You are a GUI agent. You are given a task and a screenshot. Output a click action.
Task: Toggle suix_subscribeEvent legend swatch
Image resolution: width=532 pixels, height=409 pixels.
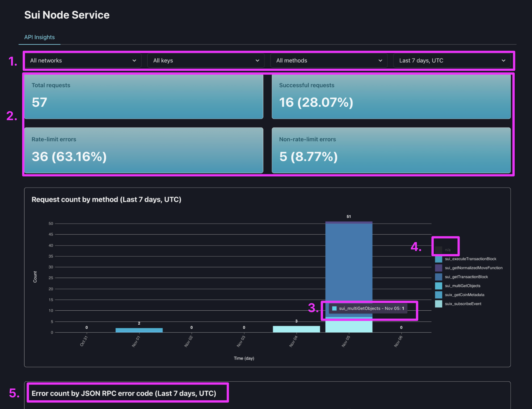[438, 304]
